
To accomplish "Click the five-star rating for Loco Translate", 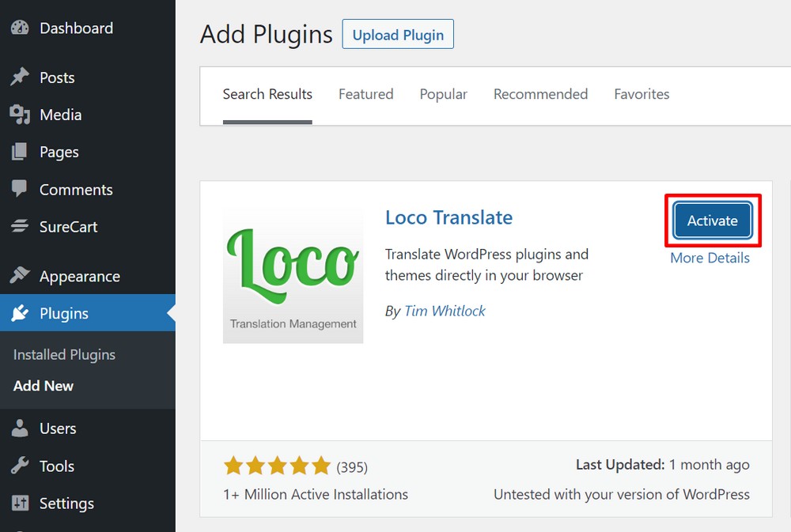I will click(277, 466).
